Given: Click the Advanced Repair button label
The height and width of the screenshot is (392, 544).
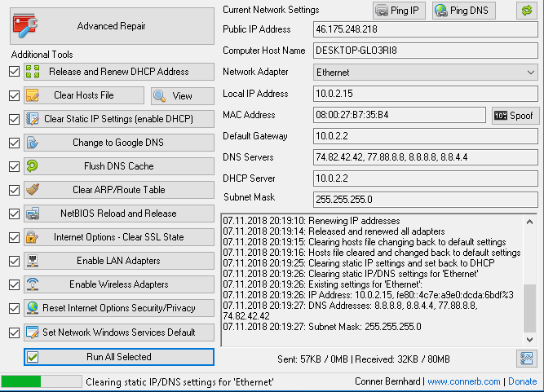Looking at the screenshot, I should tap(112, 26).
